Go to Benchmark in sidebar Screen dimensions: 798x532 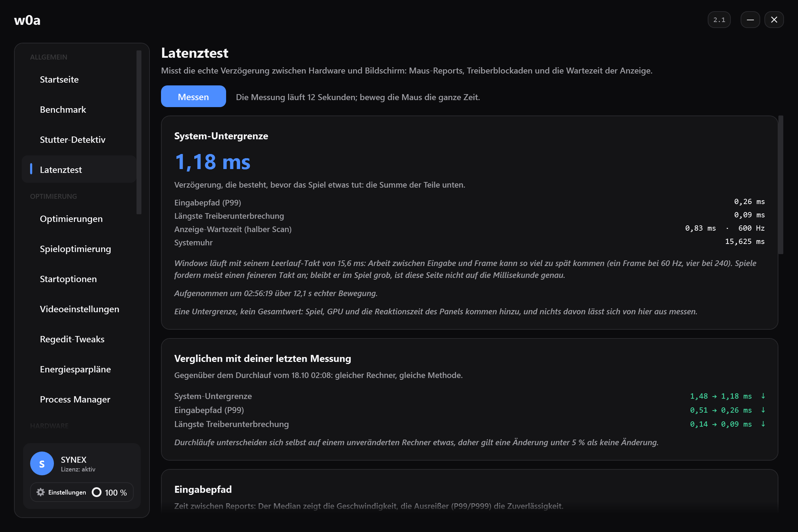79,110
